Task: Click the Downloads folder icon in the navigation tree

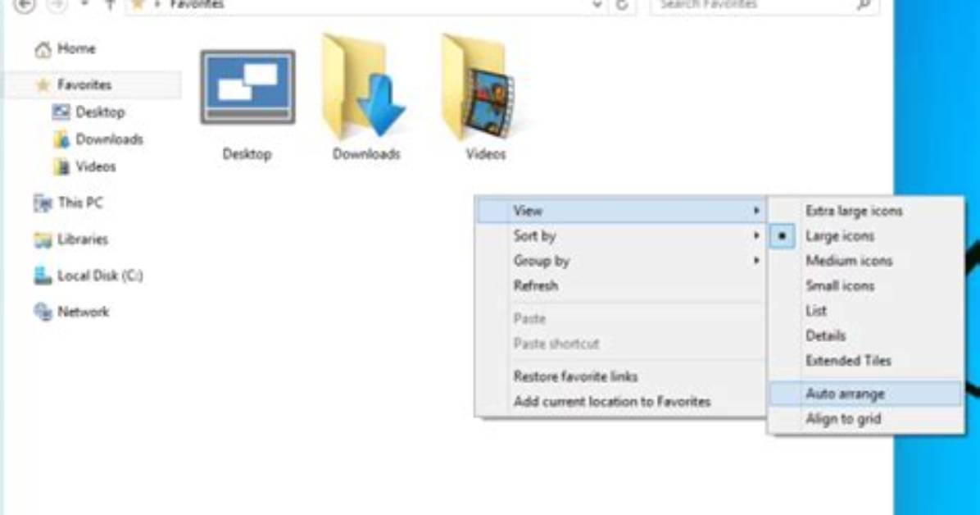Action: [61, 139]
